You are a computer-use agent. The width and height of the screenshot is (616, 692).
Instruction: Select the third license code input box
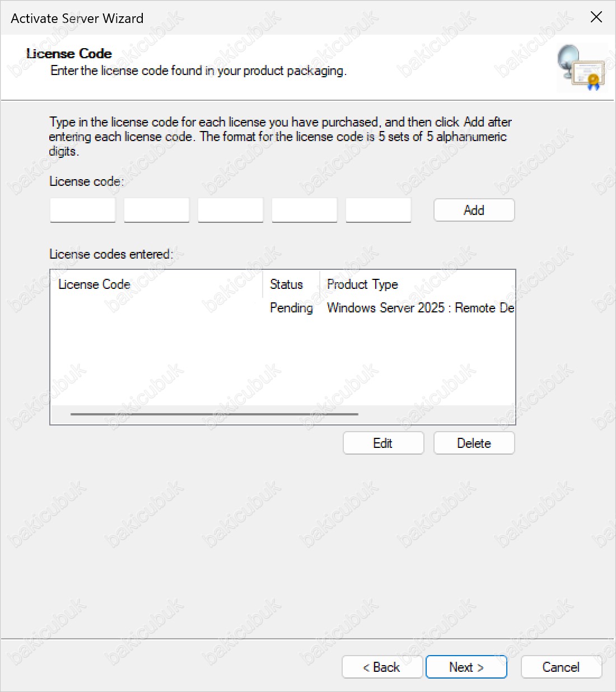(x=231, y=211)
